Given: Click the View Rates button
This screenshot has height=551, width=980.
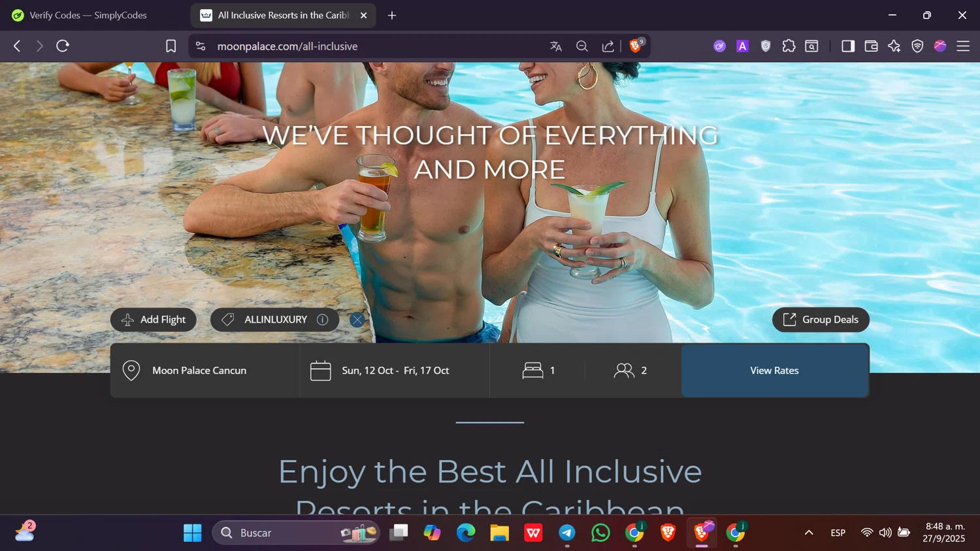Looking at the screenshot, I should tap(775, 370).
